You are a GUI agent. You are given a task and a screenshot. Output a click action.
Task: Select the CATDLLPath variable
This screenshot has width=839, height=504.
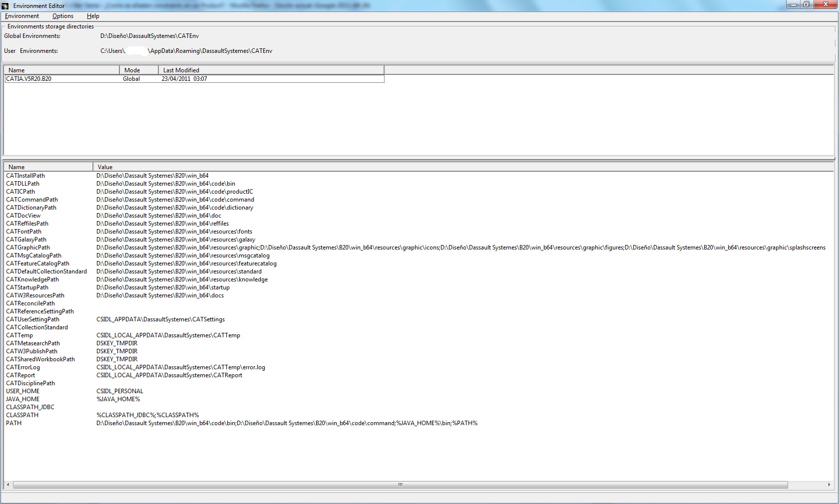(22, 184)
